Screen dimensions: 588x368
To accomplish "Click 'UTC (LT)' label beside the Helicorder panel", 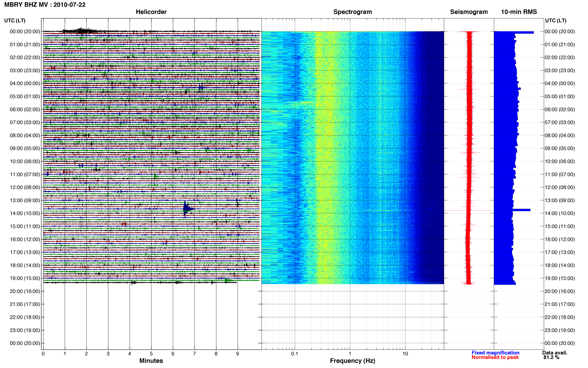I will (x=15, y=20).
